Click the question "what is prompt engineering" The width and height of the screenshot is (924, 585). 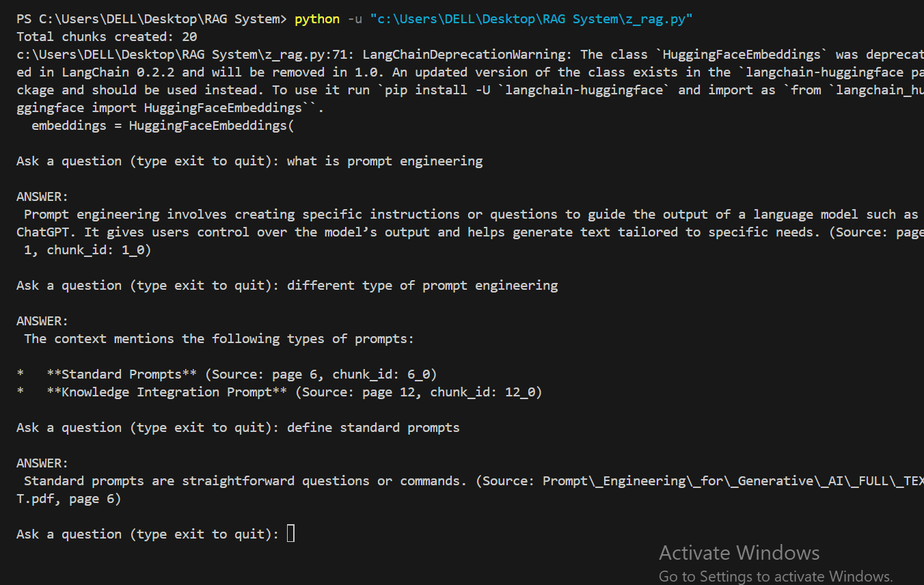384,161
